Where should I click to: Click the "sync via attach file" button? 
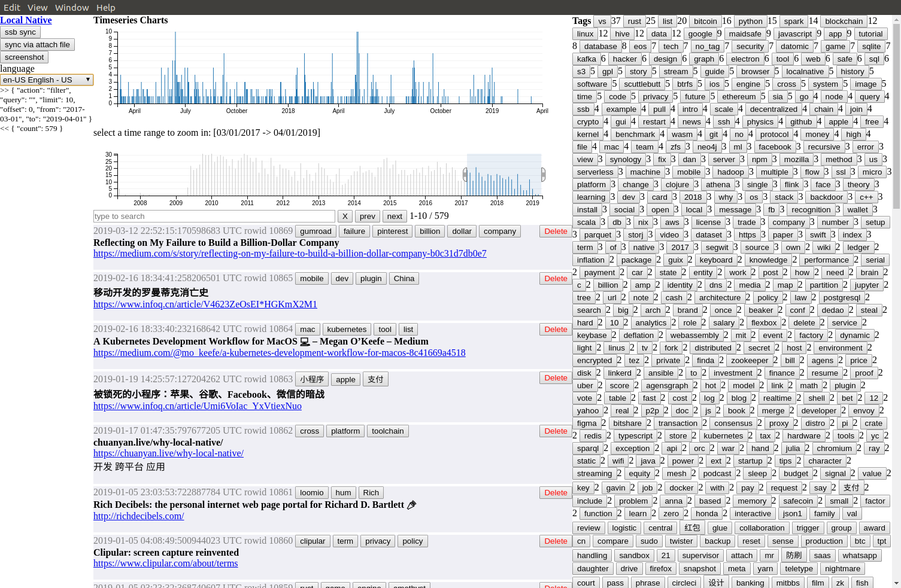[38, 44]
